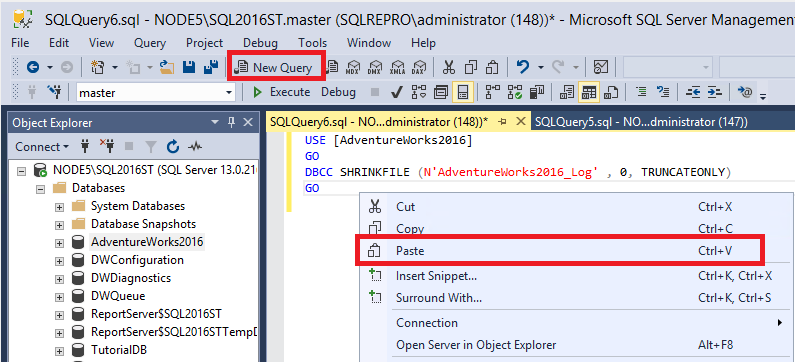Click the Debug button in toolbar
This screenshot has width=795, height=364.
338,92
